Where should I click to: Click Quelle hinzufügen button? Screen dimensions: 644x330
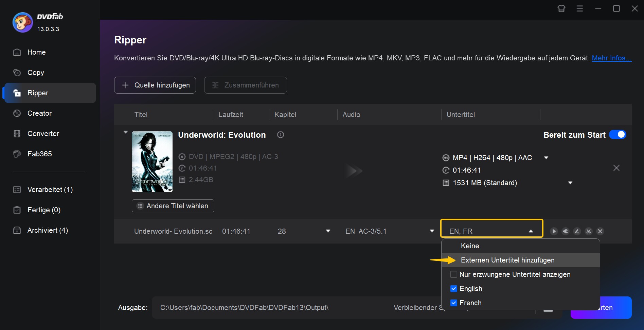tap(155, 85)
